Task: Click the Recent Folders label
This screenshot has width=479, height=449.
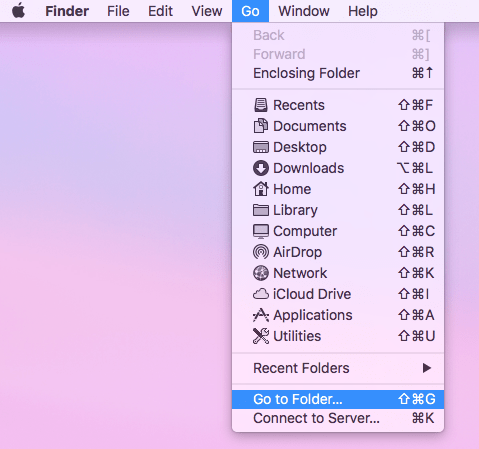Action: 301,368
